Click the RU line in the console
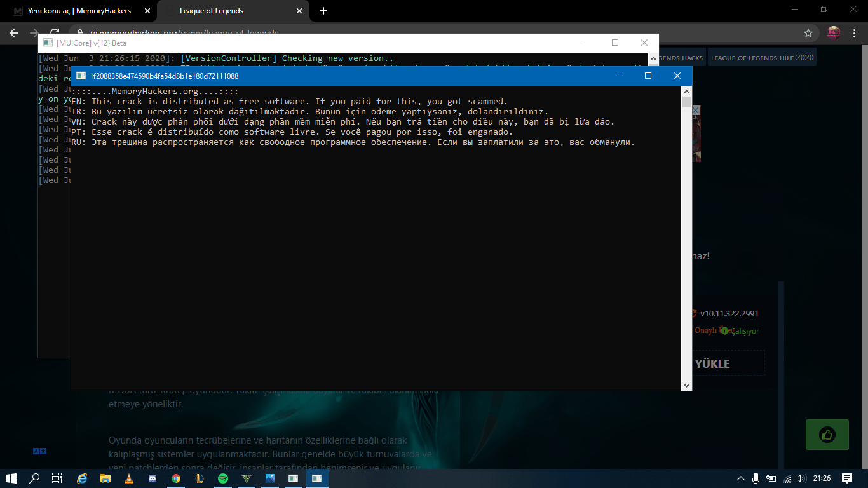The width and height of the screenshot is (868, 488). 353,142
